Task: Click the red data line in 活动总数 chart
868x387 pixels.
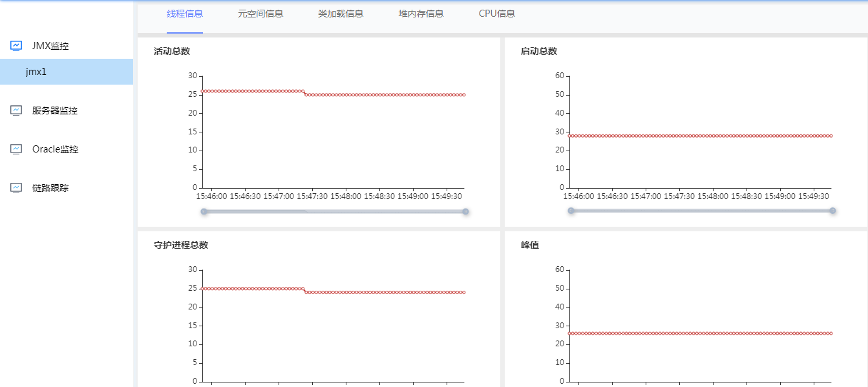Action: (388, 95)
